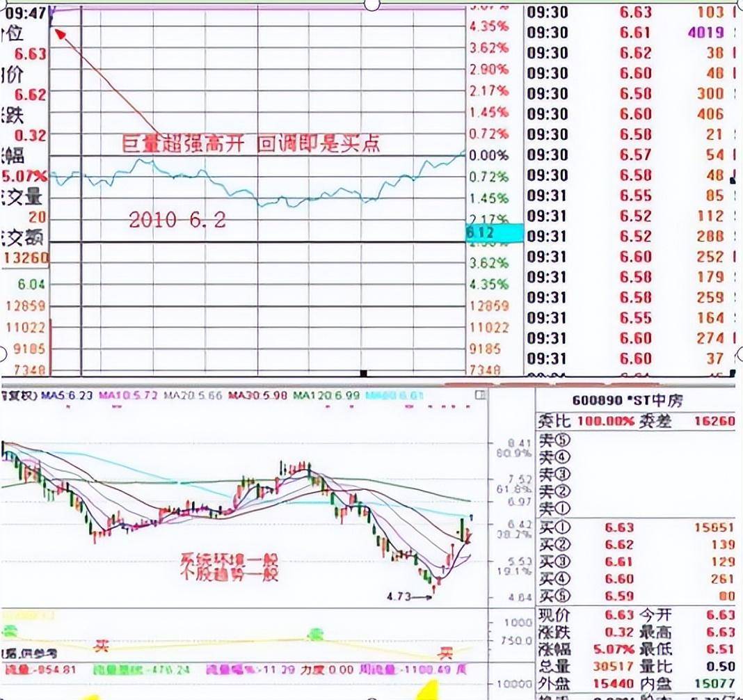
Task: Select the 买⑤ bid row at 6.59
Action: (637, 596)
